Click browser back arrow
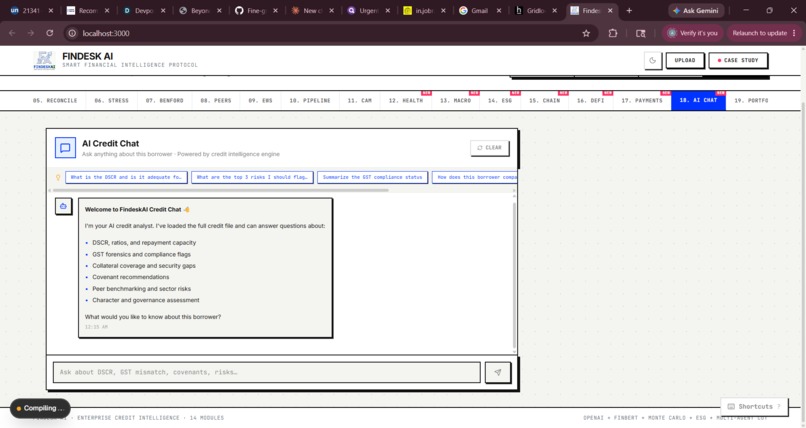Viewport: 806px width, 428px height. tap(12, 33)
